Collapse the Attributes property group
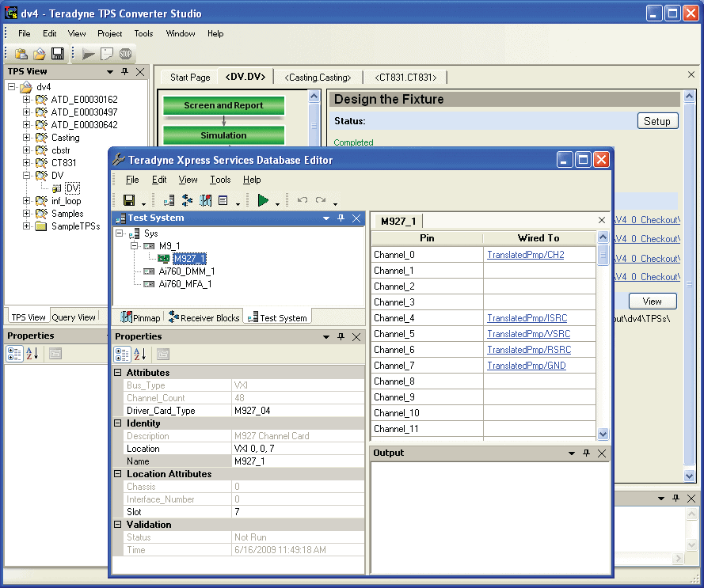Image resolution: width=704 pixels, height=588 pixels. [x=118, y=373]
